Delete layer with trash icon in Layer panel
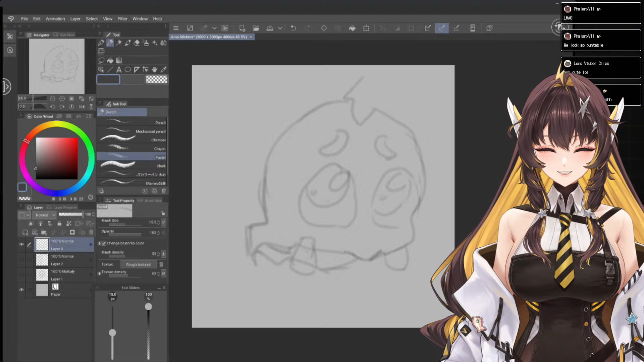Screen dimensions: 644x362 tap(91, 232)
